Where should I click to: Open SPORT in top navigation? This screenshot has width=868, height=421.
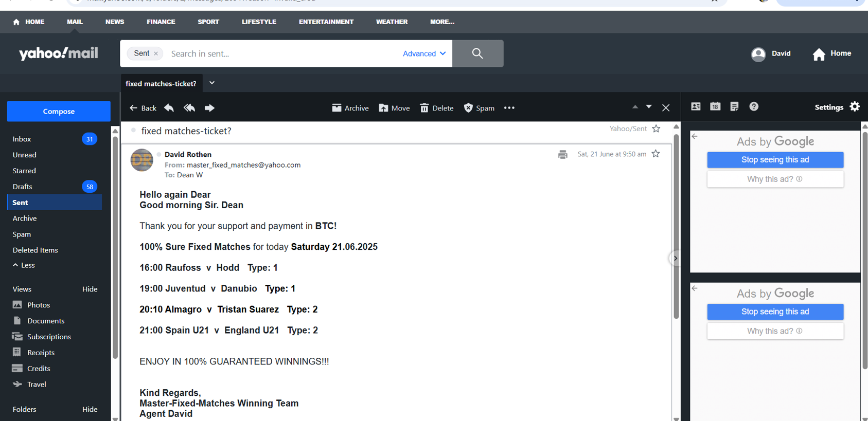point(208,22)
